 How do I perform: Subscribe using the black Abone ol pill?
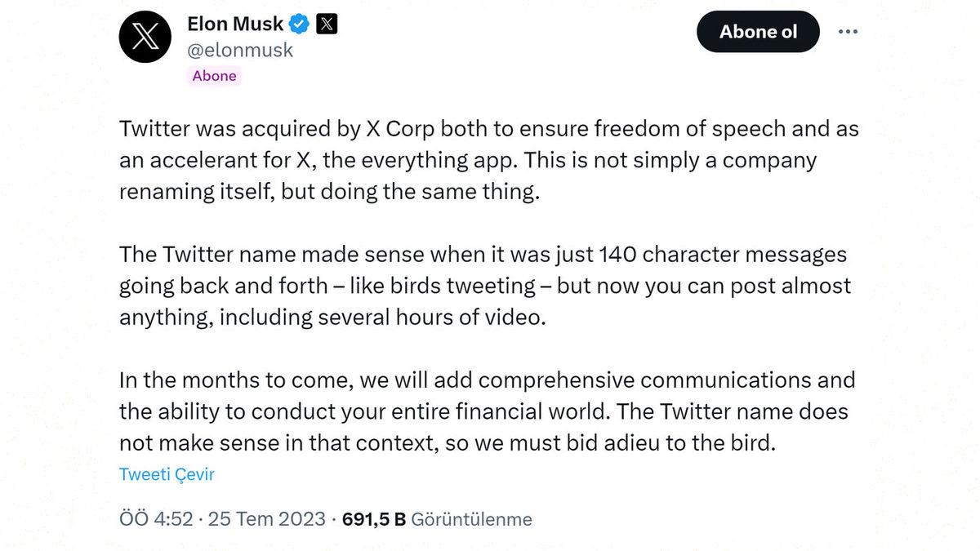[x=757, y=31]
